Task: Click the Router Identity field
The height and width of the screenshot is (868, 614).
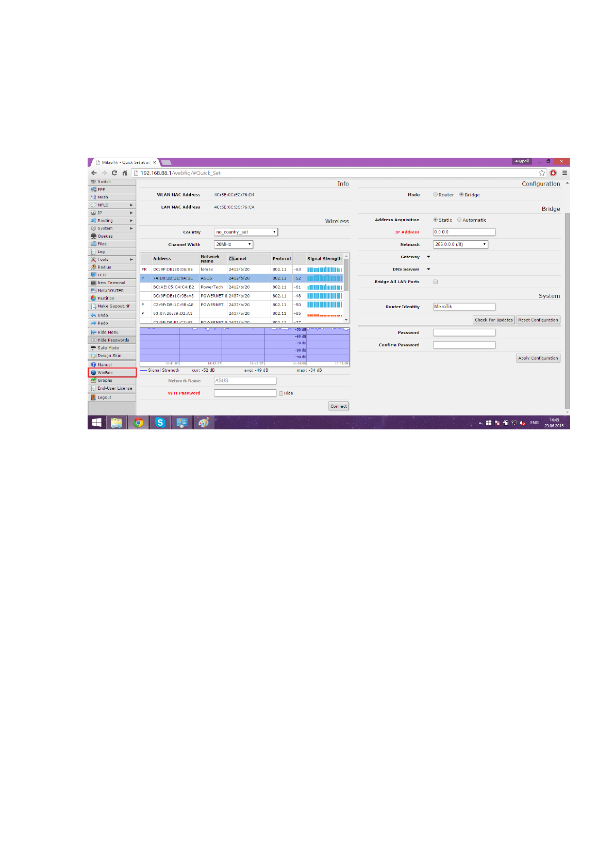Action: click(464, 307)
